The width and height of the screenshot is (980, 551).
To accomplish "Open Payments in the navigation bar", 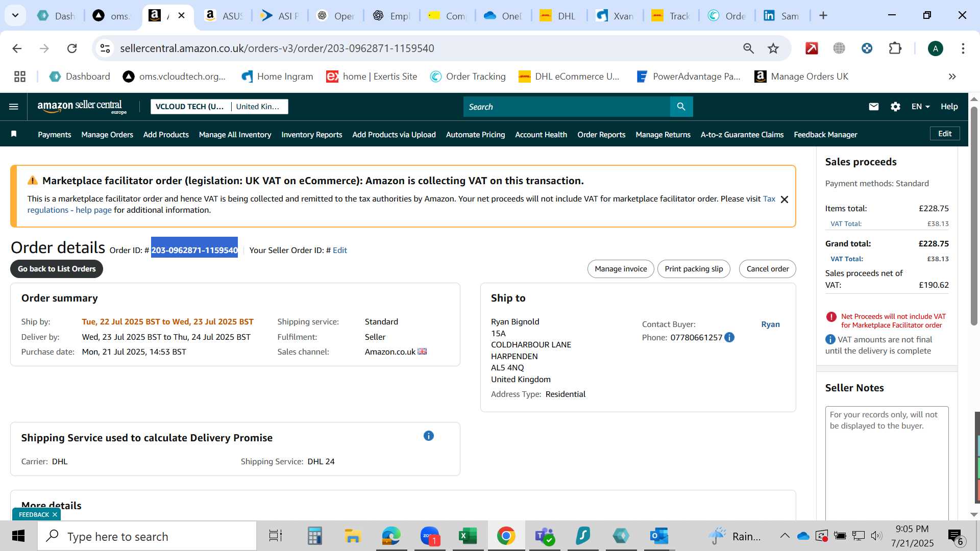I will [54, 135].
